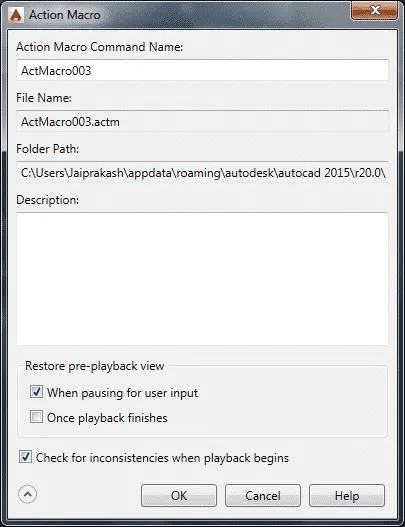
Task: Enable 'When pausing for user input' checkbox
Action: click(36, 392)
